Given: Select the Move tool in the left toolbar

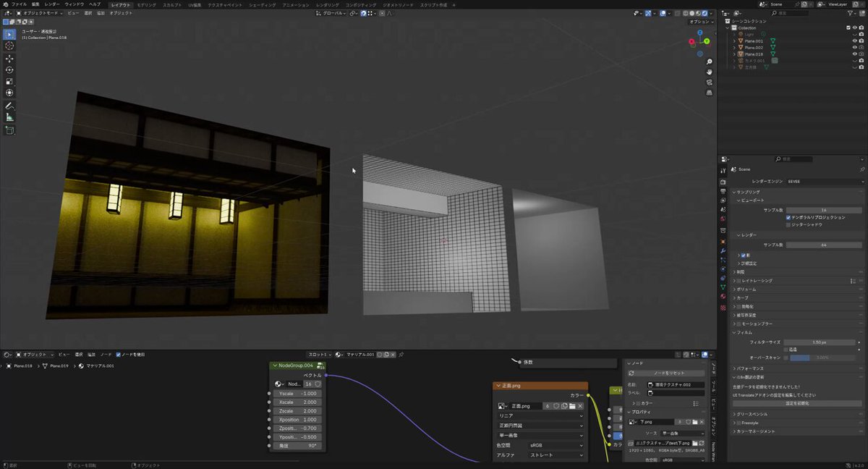Looking at the screenshot, I should (x=9, y=59).
